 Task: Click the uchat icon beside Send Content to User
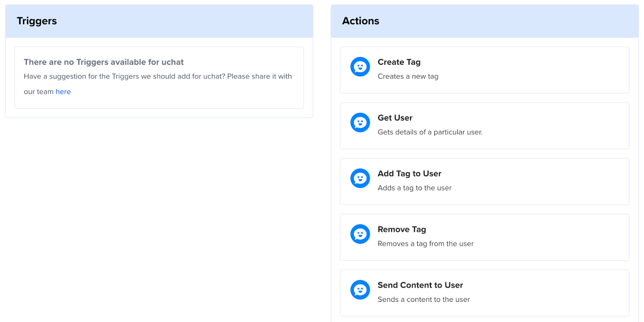(360, 290)
